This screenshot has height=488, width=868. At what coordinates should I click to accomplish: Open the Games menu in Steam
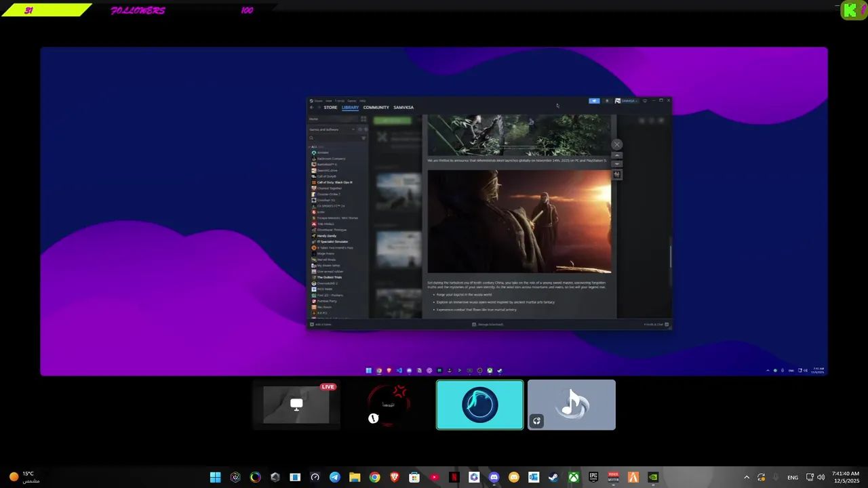pos(351,101)
